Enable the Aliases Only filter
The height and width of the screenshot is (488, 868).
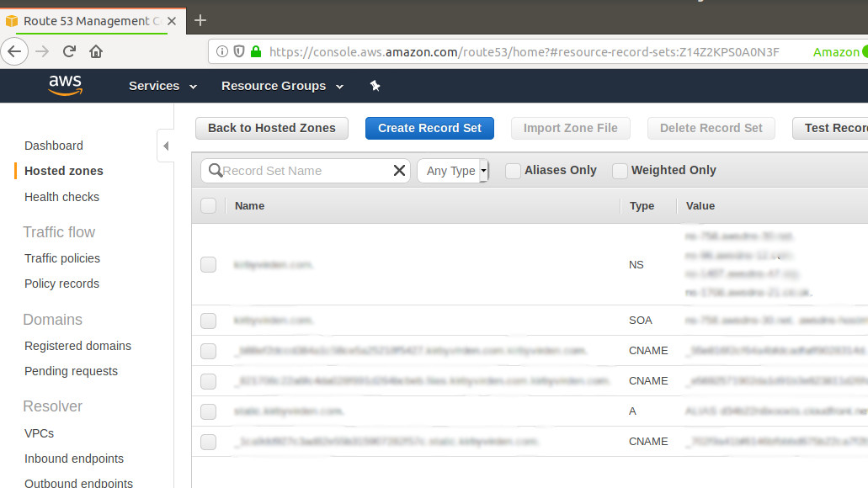[513, 170]
